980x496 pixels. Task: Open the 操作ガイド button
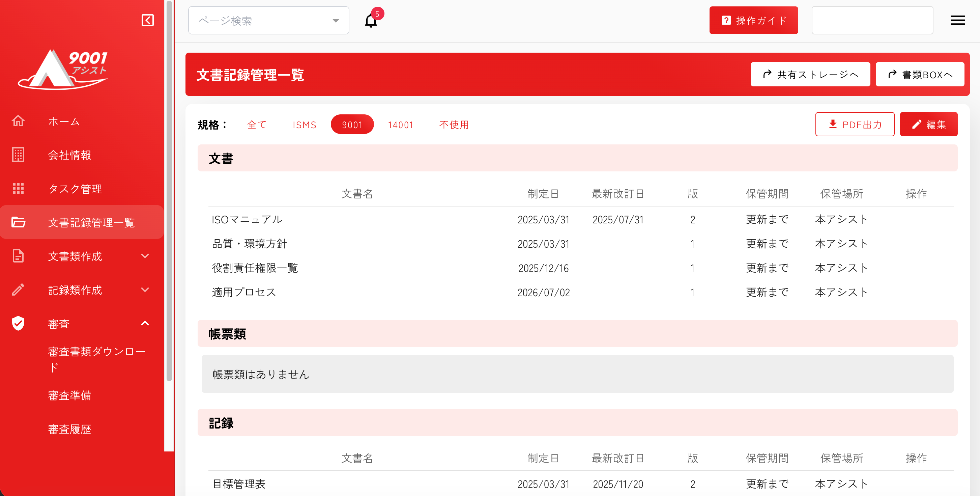click(754, 20)
